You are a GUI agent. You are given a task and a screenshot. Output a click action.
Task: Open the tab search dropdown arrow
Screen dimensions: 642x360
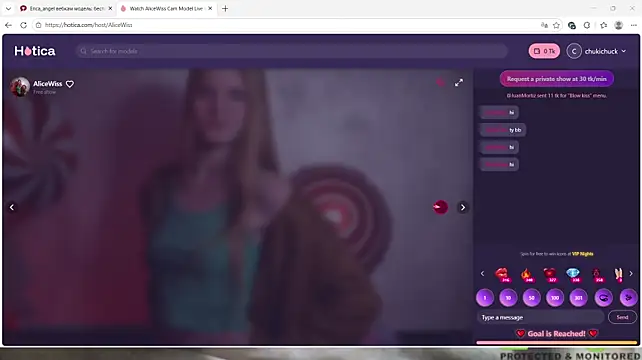coord(8,9)
